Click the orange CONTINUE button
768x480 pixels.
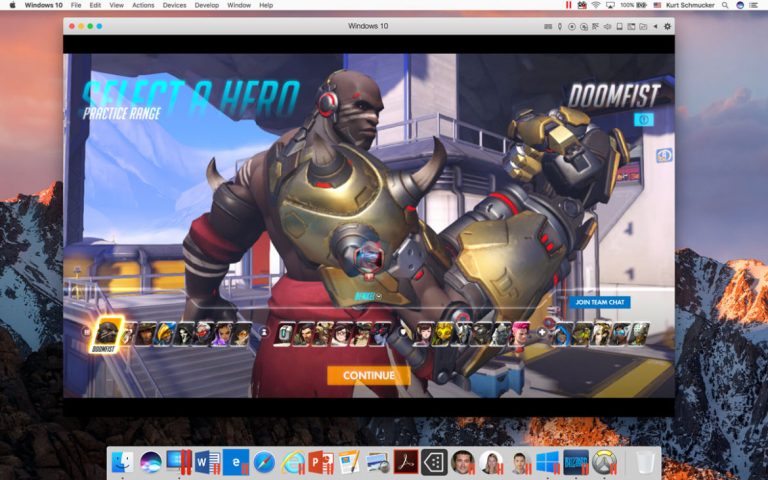(369, 375)
